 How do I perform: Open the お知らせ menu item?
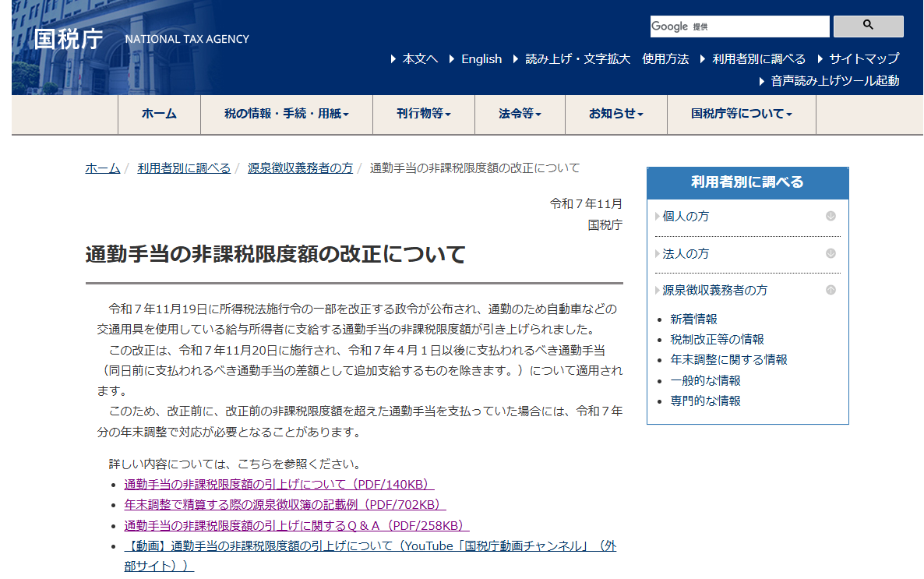coord(615,114)
